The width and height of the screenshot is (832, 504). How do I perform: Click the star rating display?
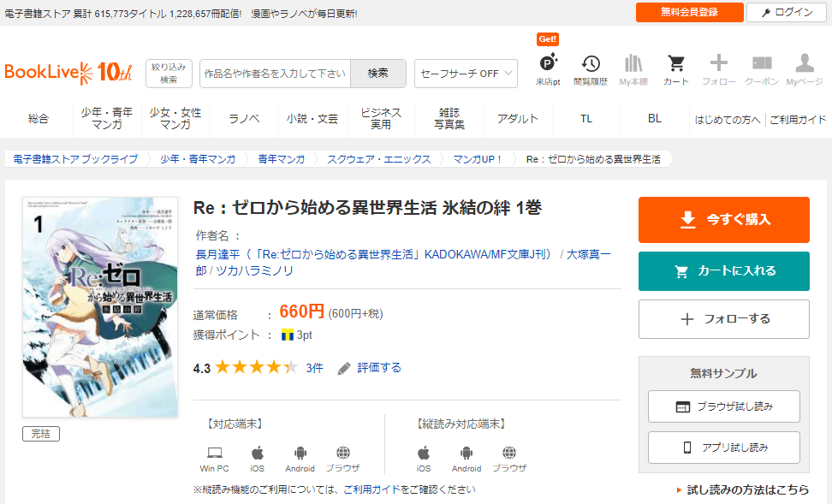pos(257,367)
